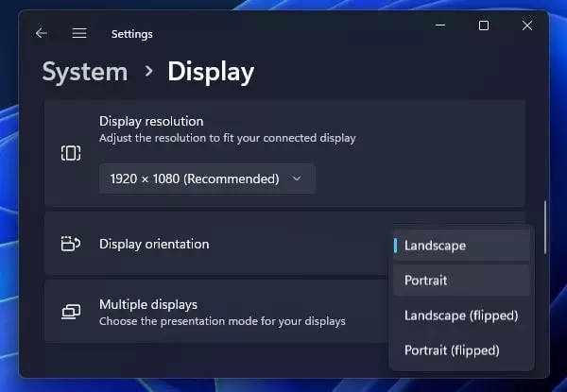Click the Settings page scrollbar thumb
This screenshot has height=392, width=567.
[545, 228]
